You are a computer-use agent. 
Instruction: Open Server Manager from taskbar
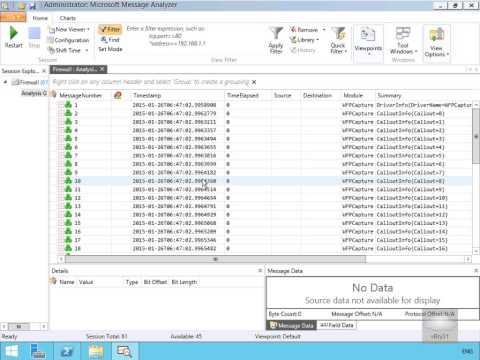38,352
